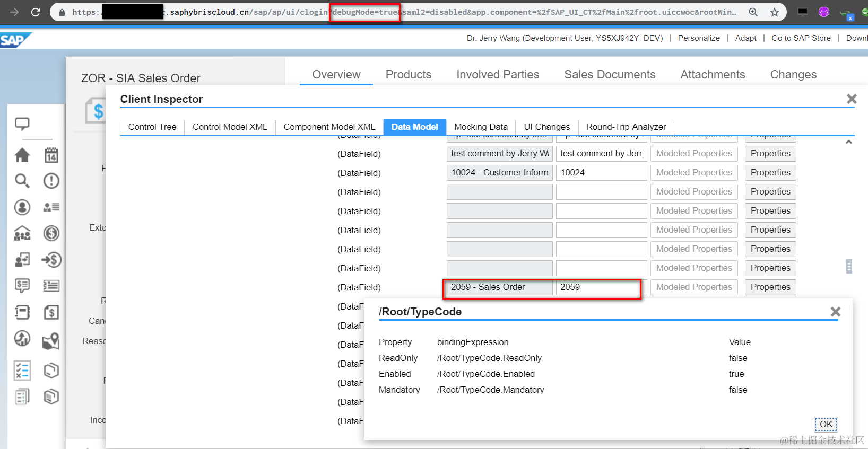Viewport: 868px width, 449px height.
Task: Open the Changes tab
Action: click(x=793, y=75)
